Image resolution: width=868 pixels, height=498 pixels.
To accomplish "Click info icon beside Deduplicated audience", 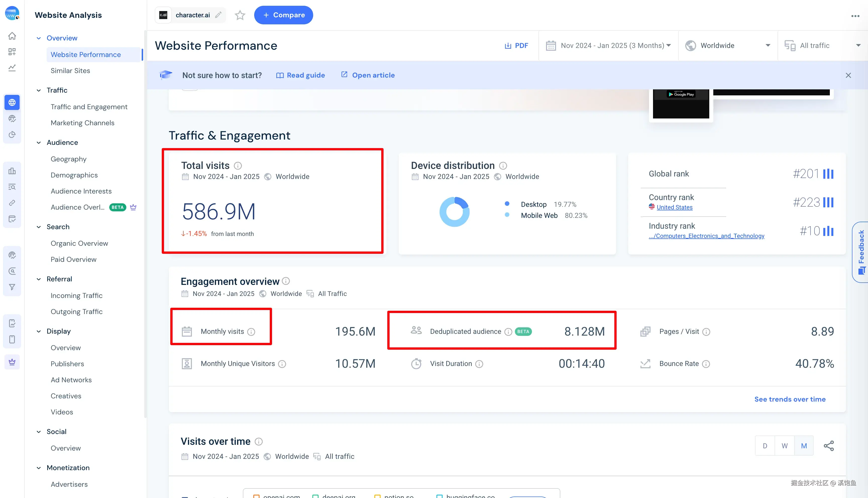I will (x=508, y=332).
